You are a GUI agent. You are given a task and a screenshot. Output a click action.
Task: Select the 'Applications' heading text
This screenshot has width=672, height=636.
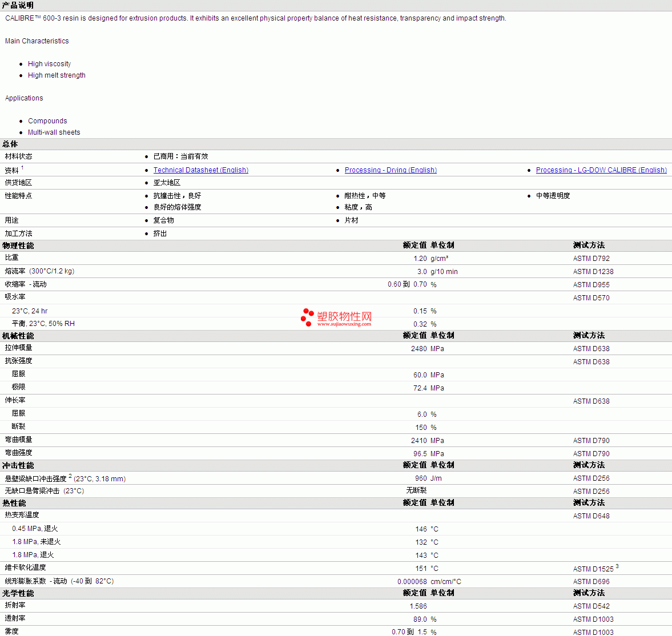(24, 98)
